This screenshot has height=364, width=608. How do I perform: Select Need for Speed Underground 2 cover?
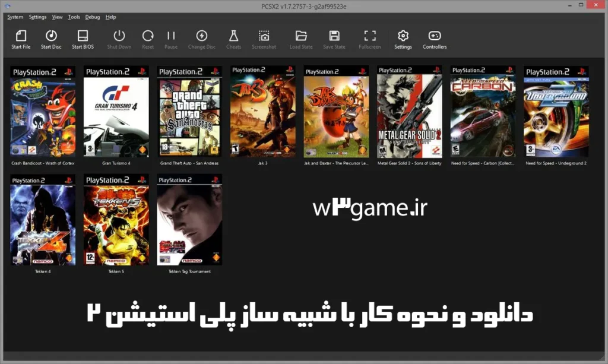pos(556,112)
